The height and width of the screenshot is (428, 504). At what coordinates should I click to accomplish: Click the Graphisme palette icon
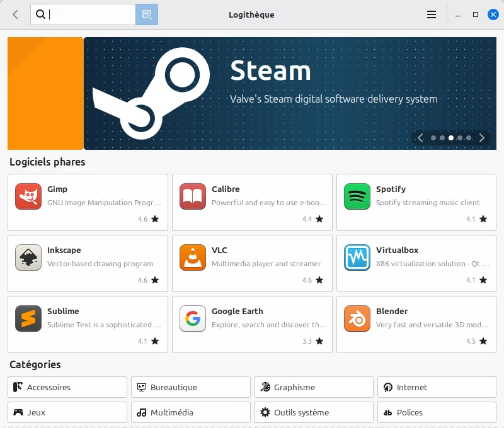(x=265, y=387)
